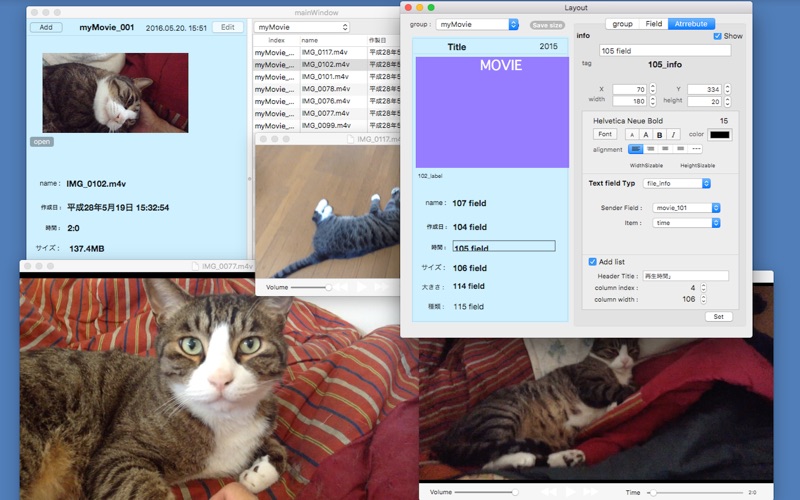The height and width of the screenshot is (500, 800).
Task: Select justified text alignment icon
Action: (x=680, y=149)
